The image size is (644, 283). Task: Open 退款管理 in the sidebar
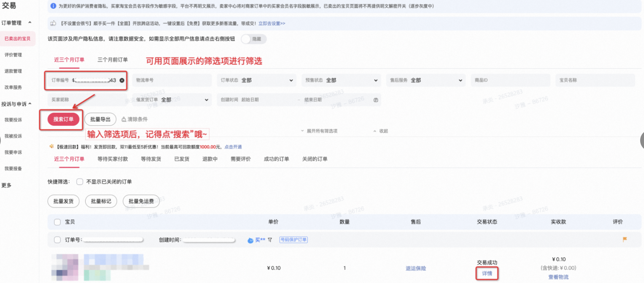click(x=13, y=71)
